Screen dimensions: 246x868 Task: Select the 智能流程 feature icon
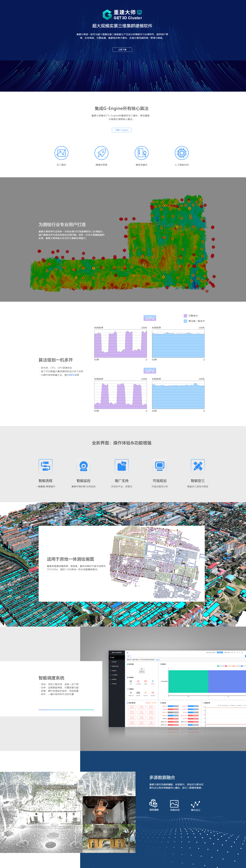tap(46, 466)
